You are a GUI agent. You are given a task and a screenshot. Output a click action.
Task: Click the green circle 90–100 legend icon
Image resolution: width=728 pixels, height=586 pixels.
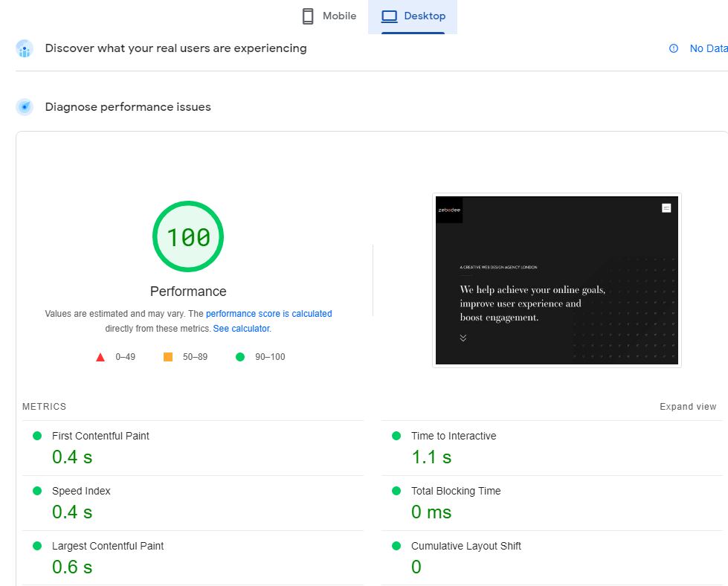coord(240,357)
